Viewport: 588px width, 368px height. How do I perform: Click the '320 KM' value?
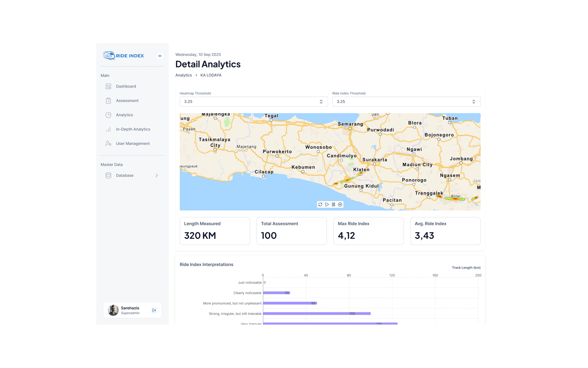point(200,236)
